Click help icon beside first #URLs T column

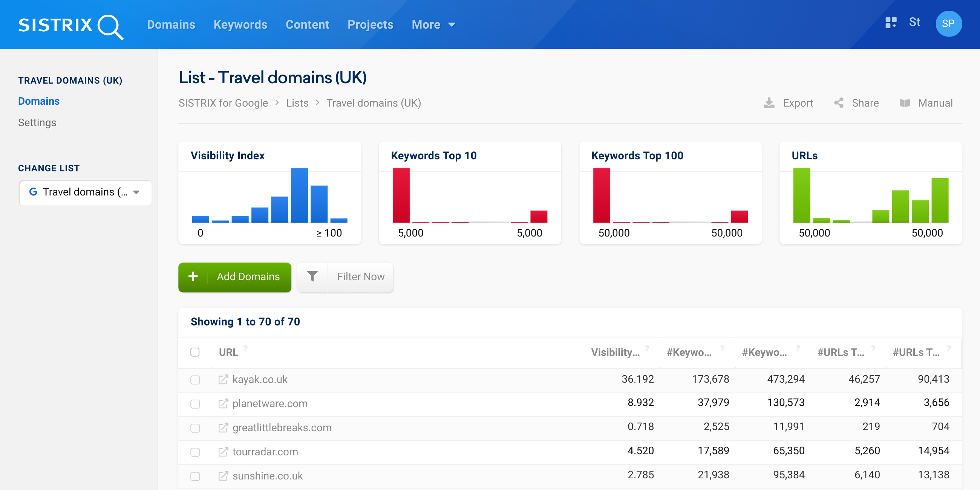click(873, 348)
